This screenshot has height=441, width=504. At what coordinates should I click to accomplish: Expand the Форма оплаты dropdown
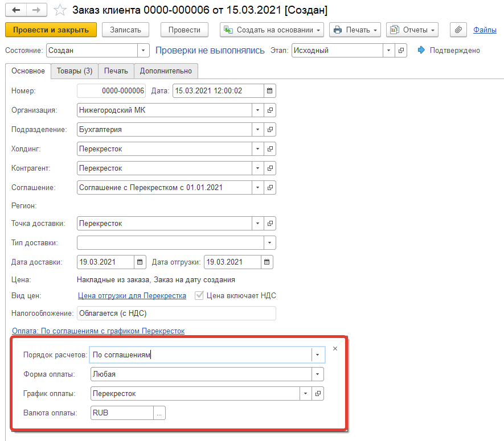(317, 374)
